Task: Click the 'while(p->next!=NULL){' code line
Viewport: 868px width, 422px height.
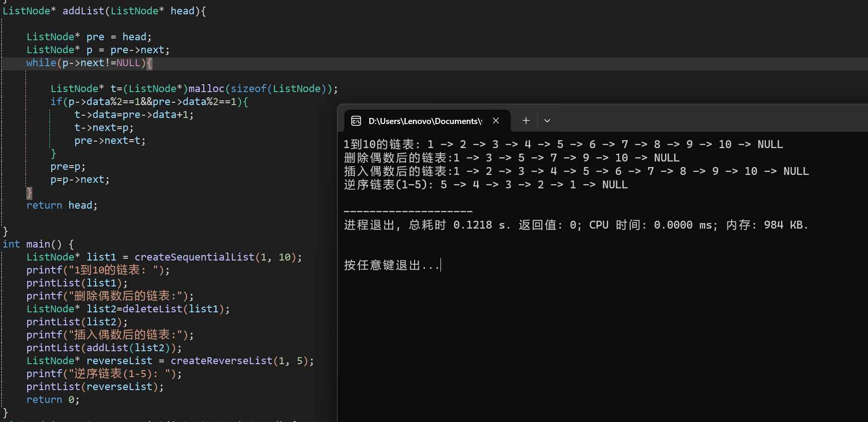Action: (89, 63)
